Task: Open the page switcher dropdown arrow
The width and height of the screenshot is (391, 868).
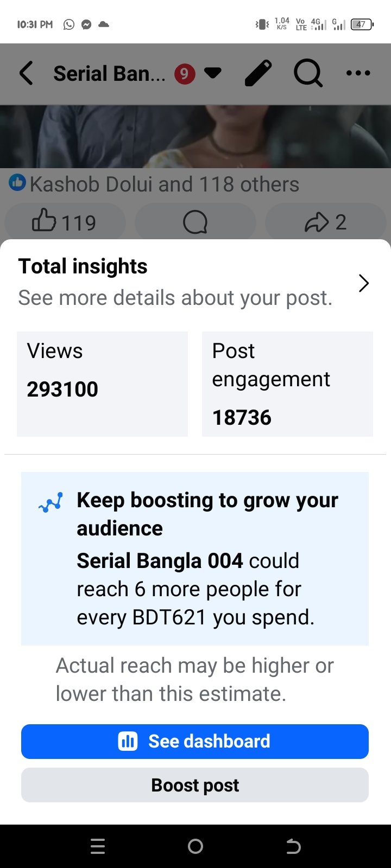Action: (x=212, y=73)
